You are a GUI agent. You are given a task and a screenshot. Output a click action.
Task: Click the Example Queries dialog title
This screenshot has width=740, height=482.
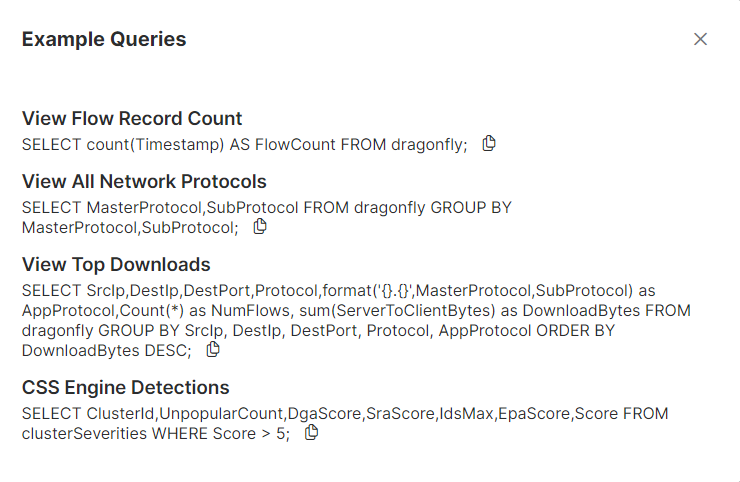click(104, 39)
